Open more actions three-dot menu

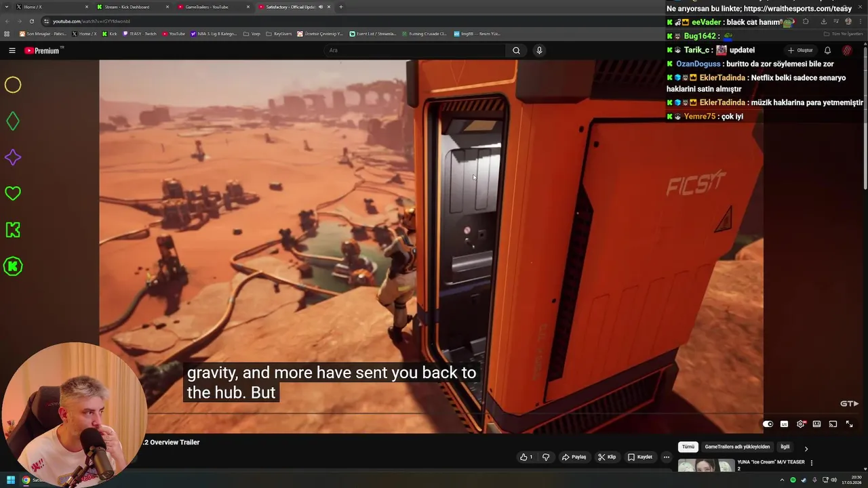pyautogui.click(x=666, y=457)
